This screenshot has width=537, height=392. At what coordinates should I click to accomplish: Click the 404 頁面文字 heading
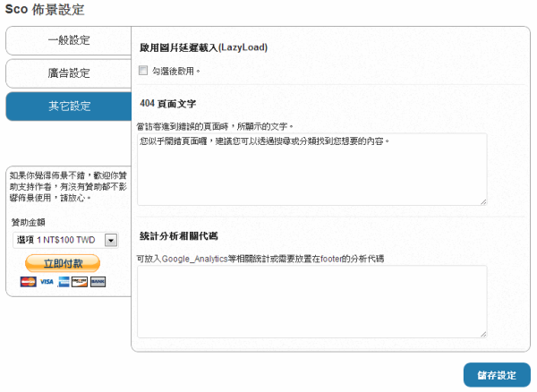click(x=168, y=104)
